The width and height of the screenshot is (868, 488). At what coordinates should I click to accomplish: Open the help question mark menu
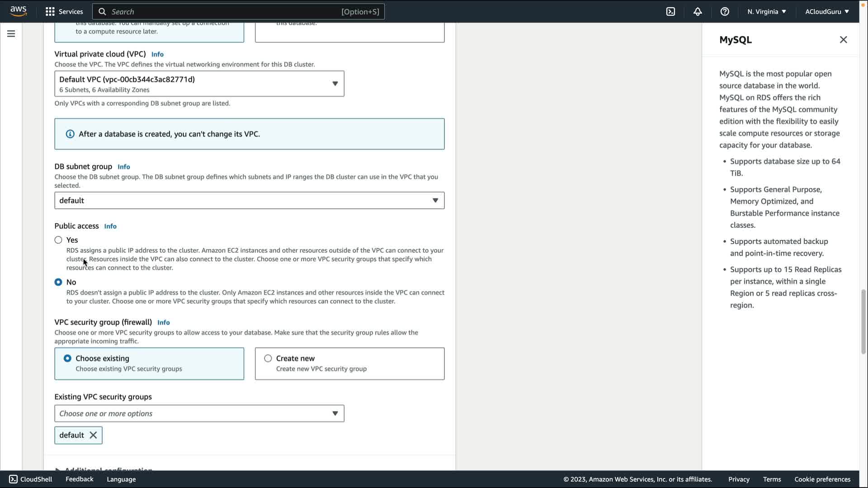pos(725,12)
